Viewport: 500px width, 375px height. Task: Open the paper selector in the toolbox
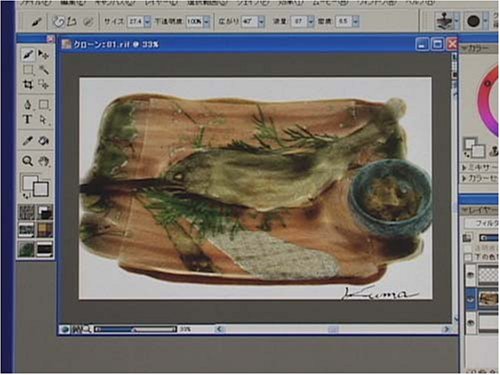pyautogui.click(x=27, y=212)
